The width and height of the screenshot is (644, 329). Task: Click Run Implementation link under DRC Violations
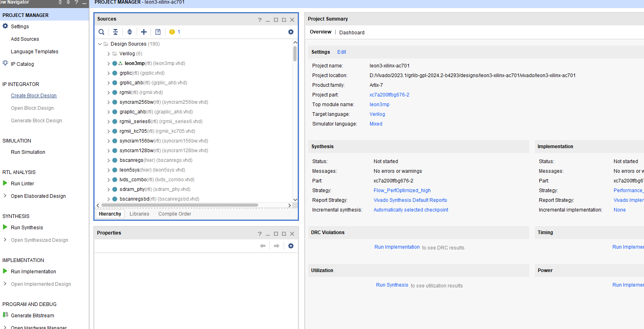397,247
